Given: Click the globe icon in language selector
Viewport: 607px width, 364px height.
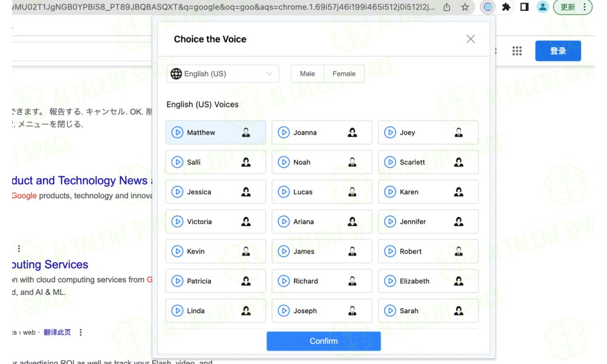Looking at the screenshot, I should (x=176, y=73).
